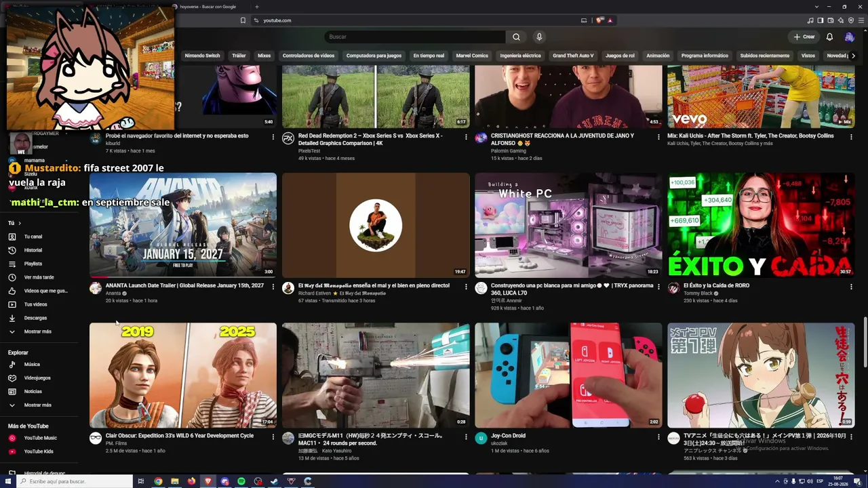Click the bookmark icon in address bar
Viewport: 868px width, 488px height.
243,20
